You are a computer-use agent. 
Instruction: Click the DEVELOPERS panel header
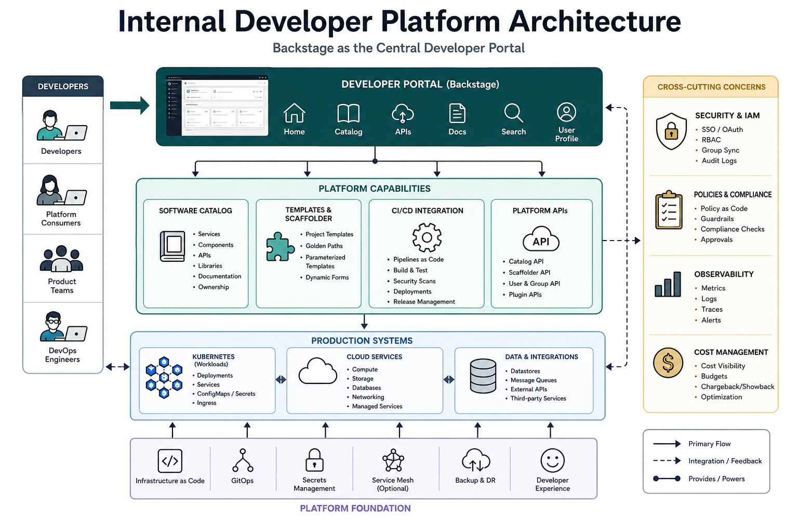click(63, 87)
